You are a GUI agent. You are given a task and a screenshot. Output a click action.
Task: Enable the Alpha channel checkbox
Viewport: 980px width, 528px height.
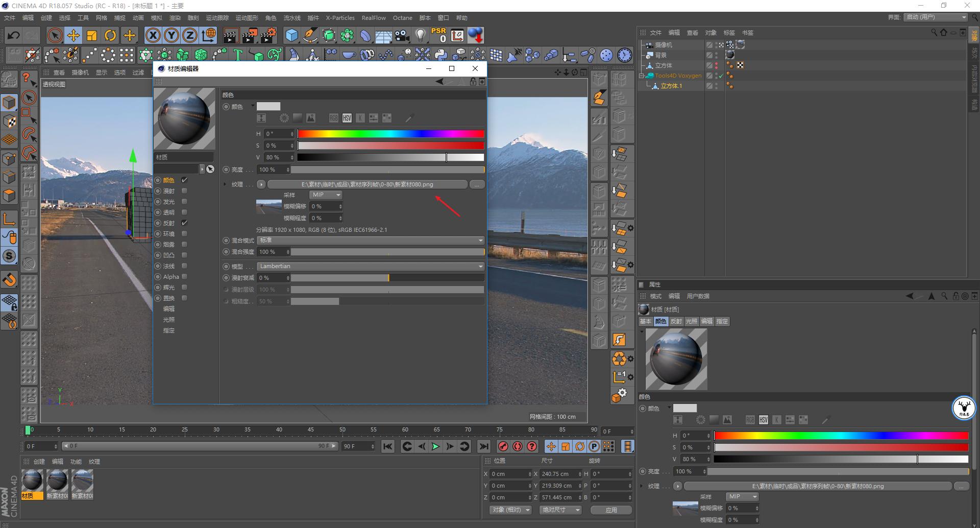click(x=184, y=277)
